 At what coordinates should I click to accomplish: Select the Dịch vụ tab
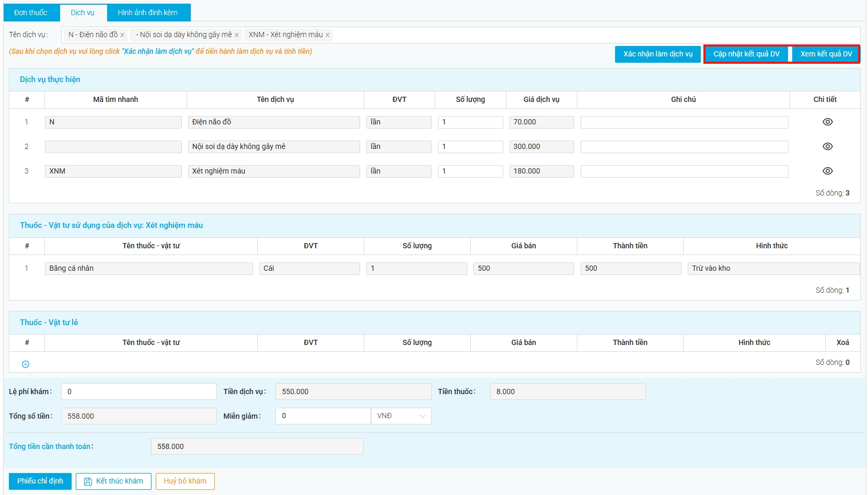[83, 13]
